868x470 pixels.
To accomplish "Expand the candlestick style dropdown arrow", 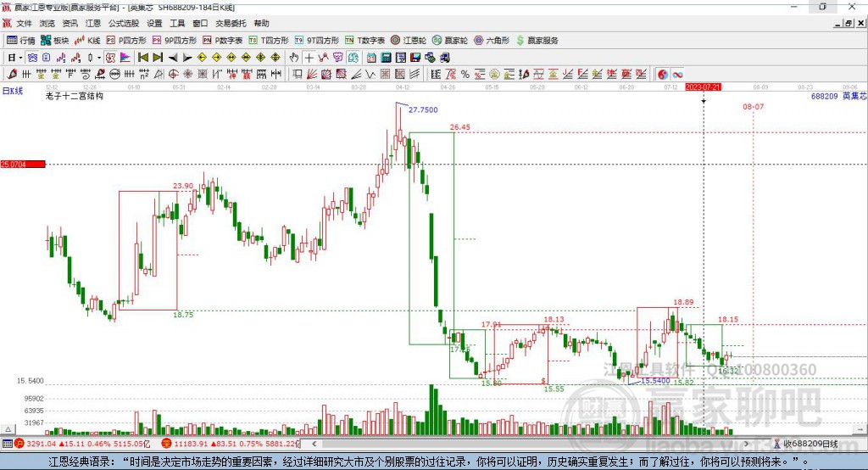I will point(99,58).
